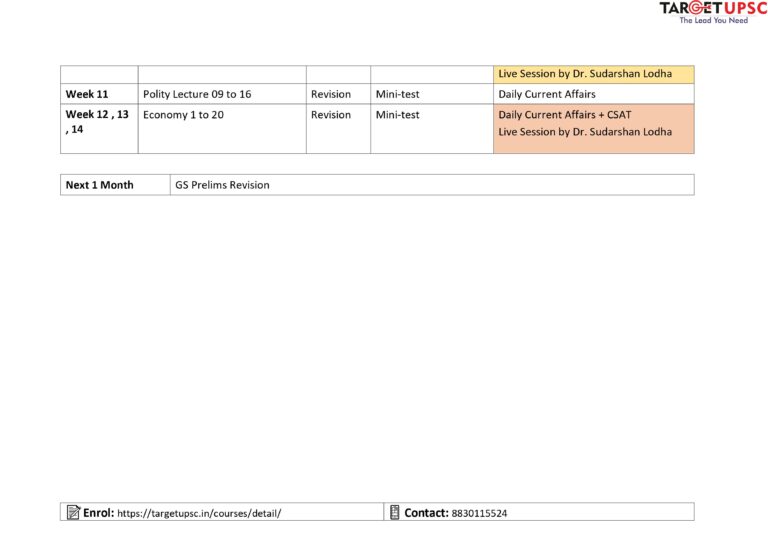Click the yellow 'Live Session by Dr. Sudarshan Lodha' cell
The height and width of the screenshot is (543, 768).
594,74
